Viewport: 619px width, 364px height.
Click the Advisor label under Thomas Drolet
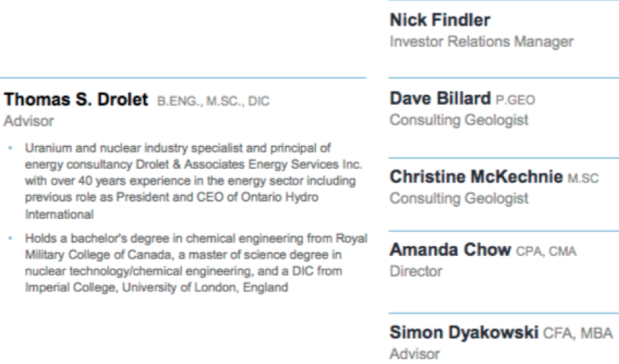[x=29, y=121]
